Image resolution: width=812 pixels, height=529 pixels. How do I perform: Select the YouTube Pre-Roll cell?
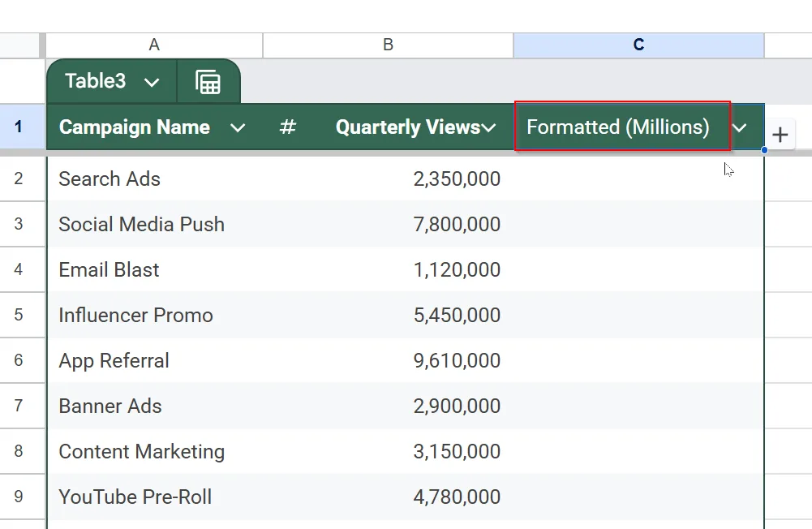[156, 497]
